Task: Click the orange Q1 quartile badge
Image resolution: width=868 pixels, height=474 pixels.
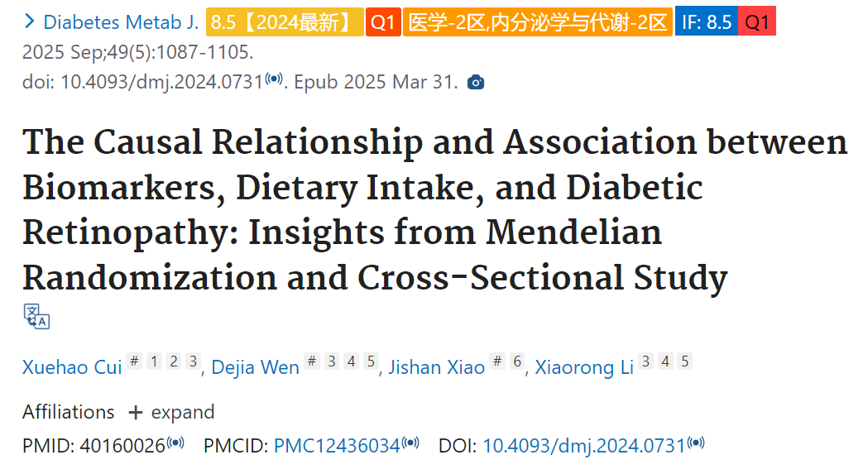Action: [x=383, y=22]
